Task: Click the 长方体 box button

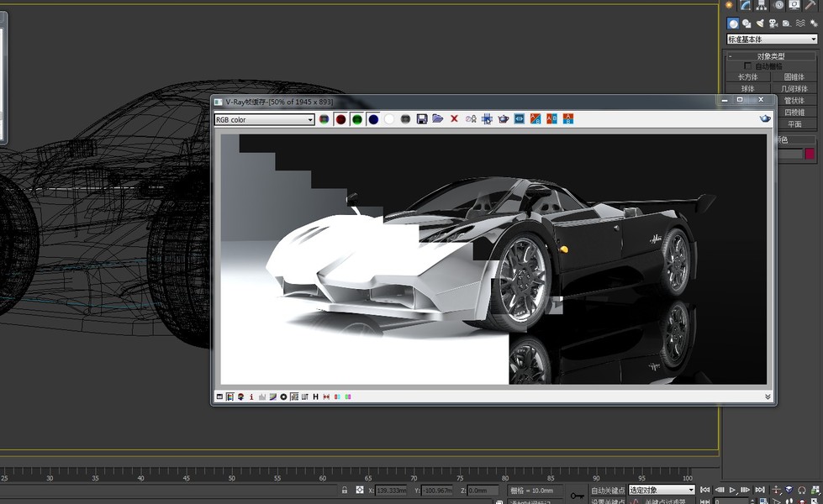Action: (x=747, y=77)
